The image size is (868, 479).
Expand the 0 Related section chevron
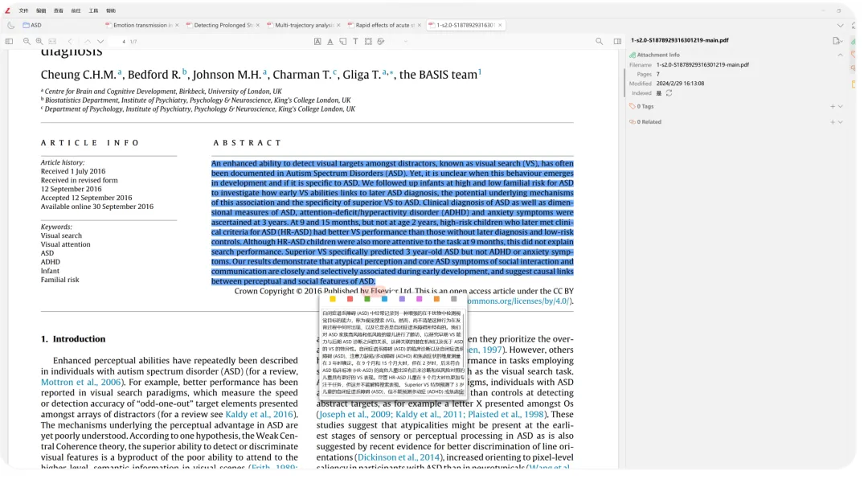coord(841,122)
